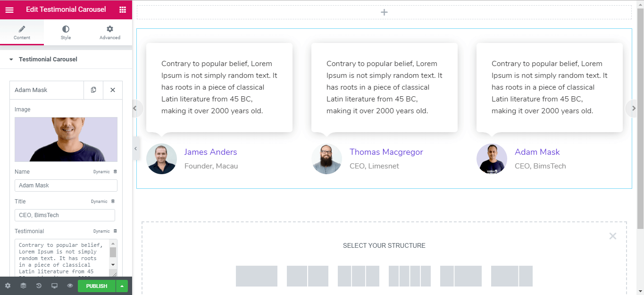The height and width of the screenshot is (295, 644).
Task: Go to the next carousel slide arrow
Action: 634,109
